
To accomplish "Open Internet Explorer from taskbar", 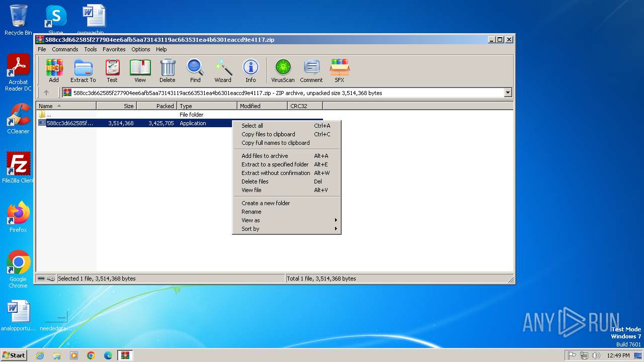I will pyautogui.click(x=40, y=355).
